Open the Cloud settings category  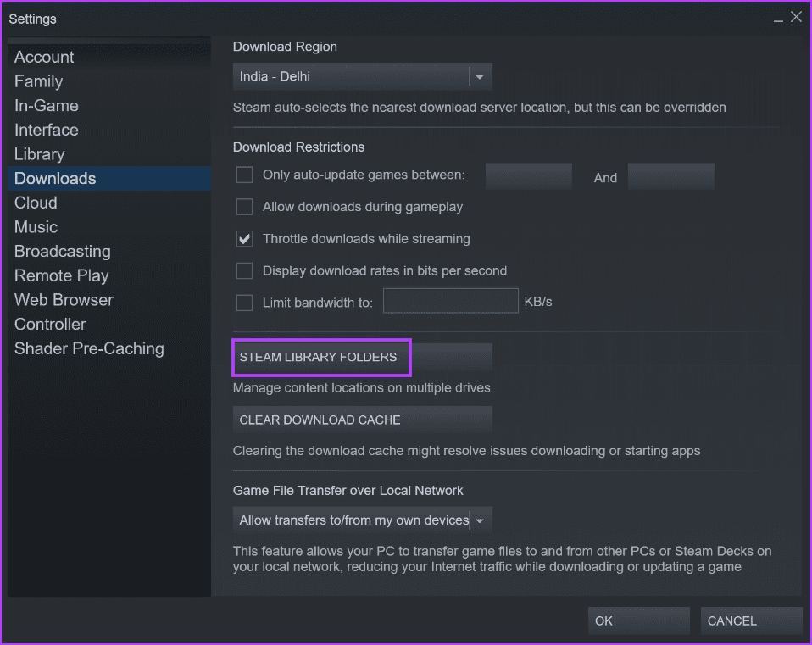[x=108, y=203]
